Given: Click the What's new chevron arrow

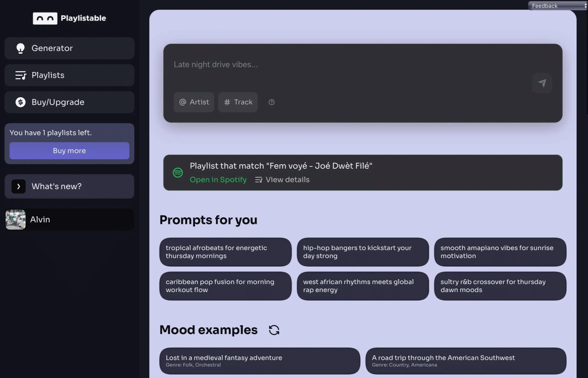Looking at the screenshot, I should pyautogui.click(x=18, y=186).
